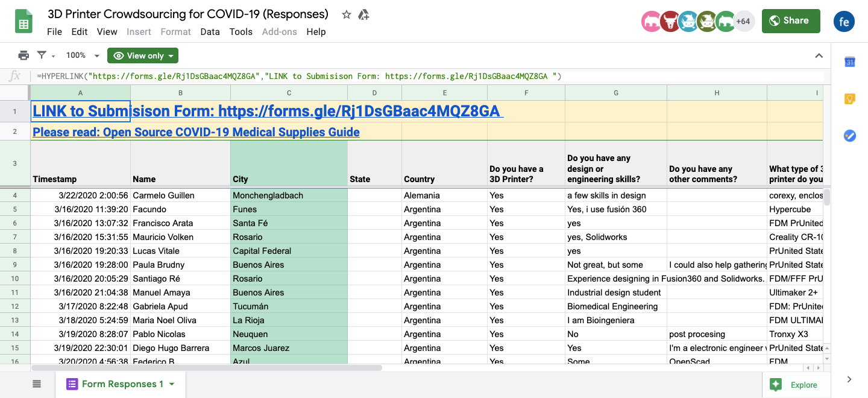Click the horizontal scrollbar below the grid

tap(206, 367)
